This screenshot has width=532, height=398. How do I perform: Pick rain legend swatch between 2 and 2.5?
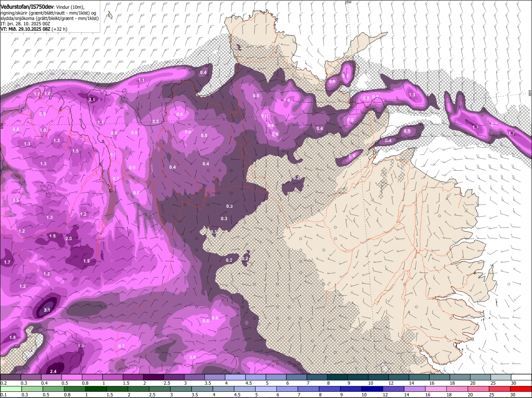[138, 389]
